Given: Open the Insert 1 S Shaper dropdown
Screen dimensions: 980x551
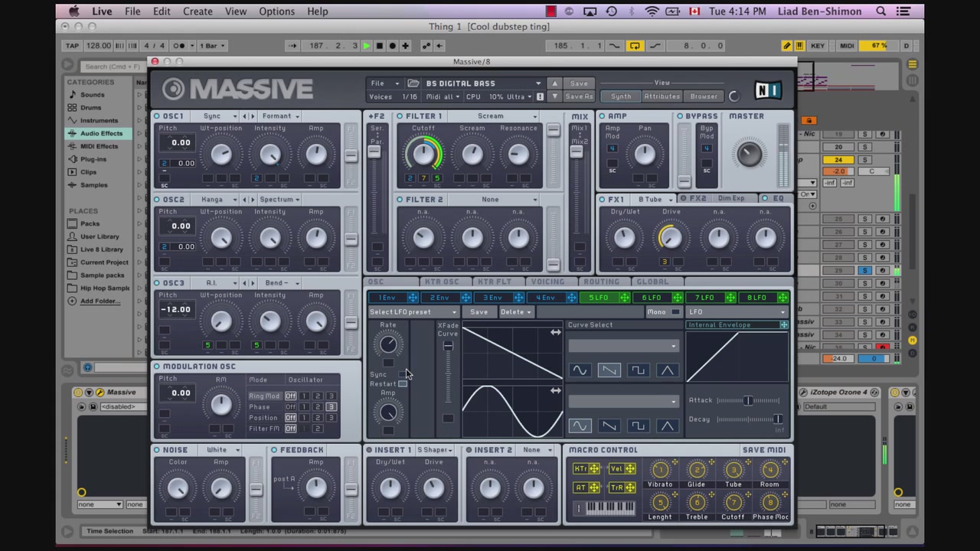Looking at the screenshot, I should coord(435,450).
